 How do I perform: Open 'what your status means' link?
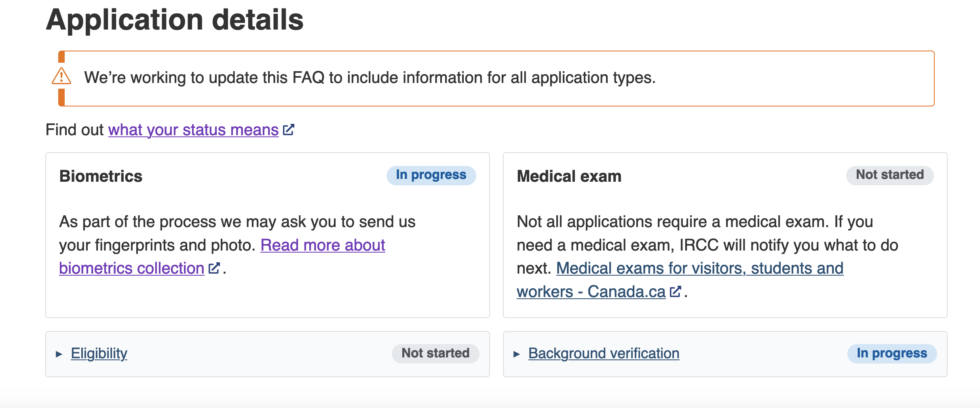(x=194, y=130)
